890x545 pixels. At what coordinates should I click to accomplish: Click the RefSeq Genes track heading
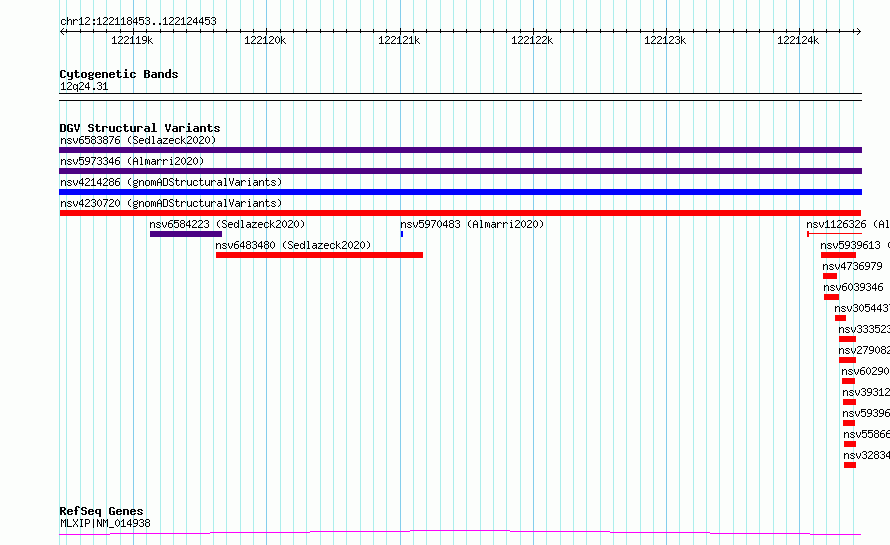click(101, 511)
